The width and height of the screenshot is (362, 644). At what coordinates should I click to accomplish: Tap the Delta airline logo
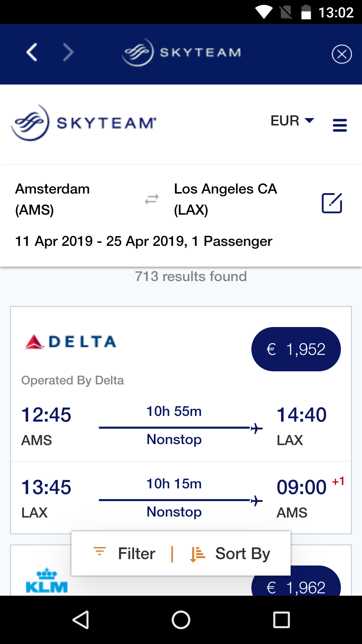tap(71, 342)
